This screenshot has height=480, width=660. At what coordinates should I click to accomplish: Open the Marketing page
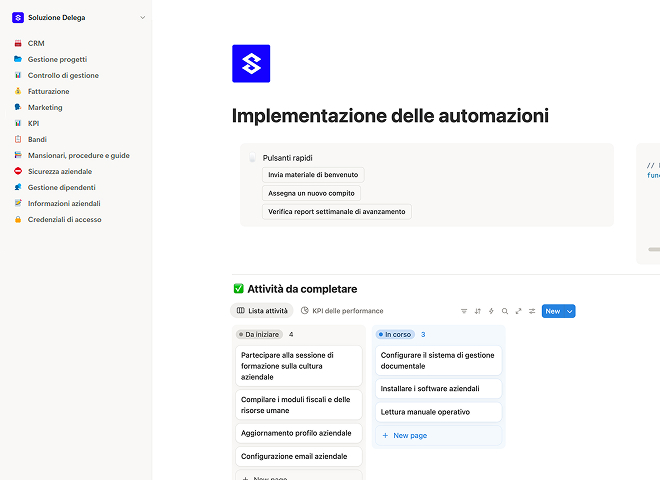tap(45, 107)
